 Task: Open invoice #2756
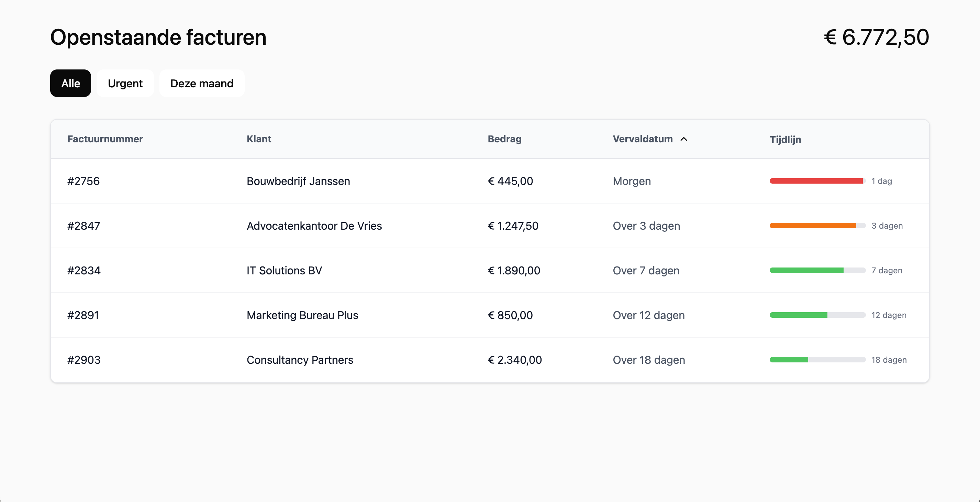coord(83,181)
